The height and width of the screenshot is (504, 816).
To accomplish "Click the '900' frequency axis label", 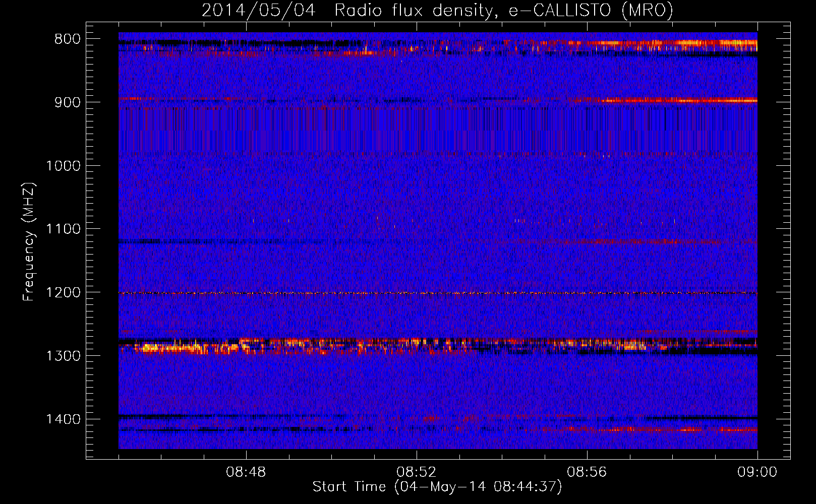I will click(x=68, y=102).
